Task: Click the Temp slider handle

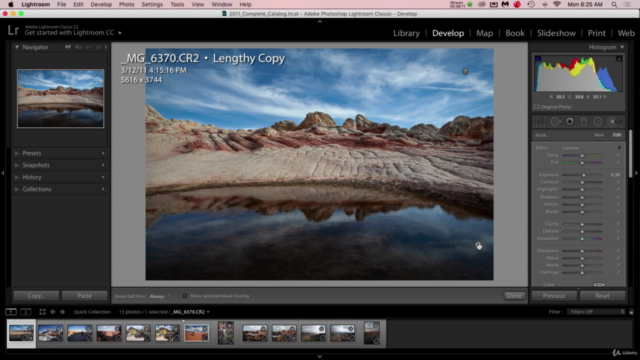Action: click(582, 156)
